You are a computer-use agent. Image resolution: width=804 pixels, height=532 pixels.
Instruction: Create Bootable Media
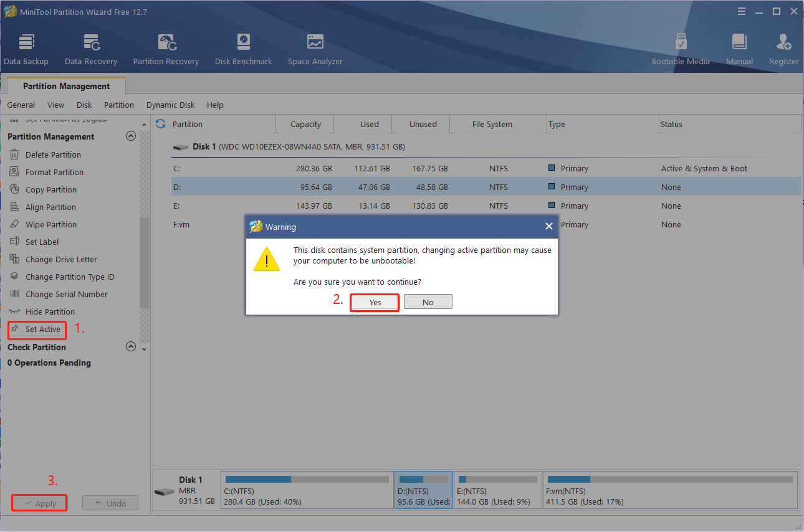click(x=681, y=49)
